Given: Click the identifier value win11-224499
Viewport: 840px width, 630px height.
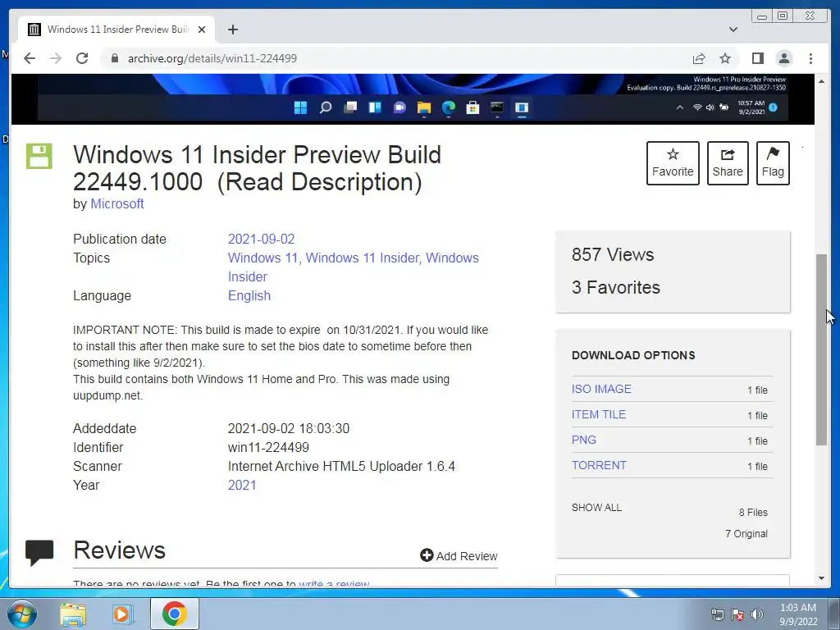Looking at the screenshot, I should point(268,447).
